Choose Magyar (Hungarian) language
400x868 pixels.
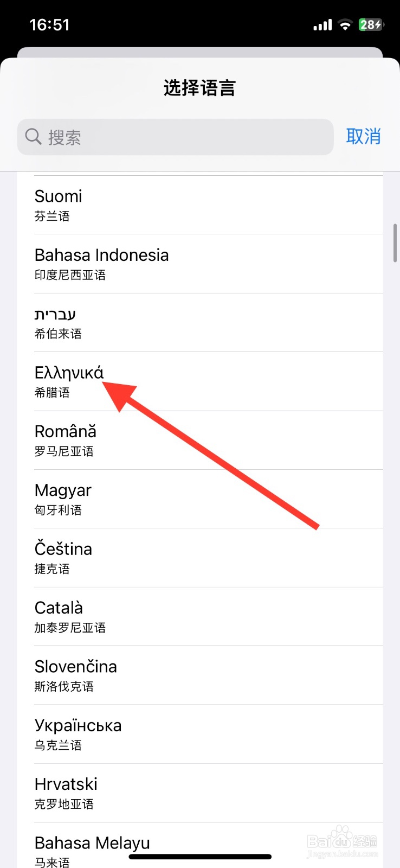[199, 499]
